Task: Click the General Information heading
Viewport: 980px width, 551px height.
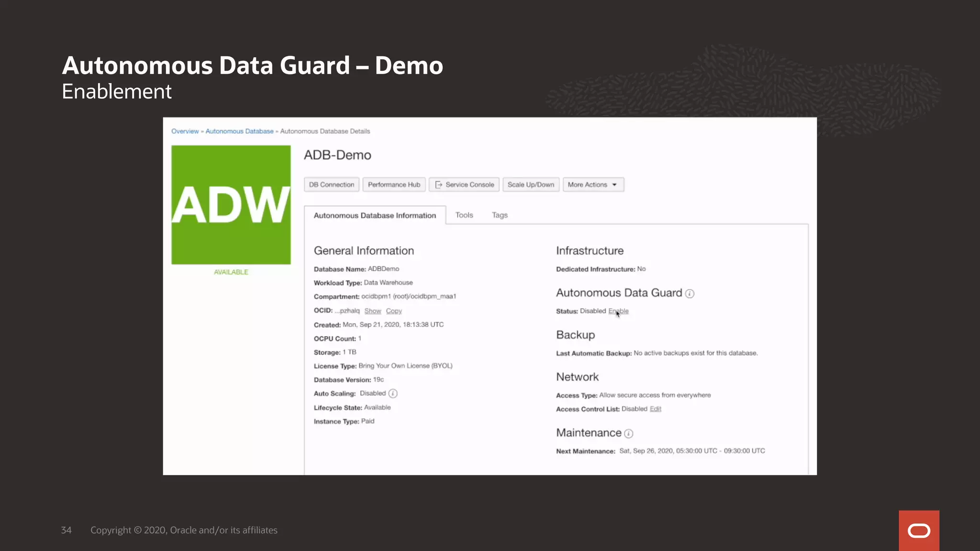Action: [x=364, y=251]
